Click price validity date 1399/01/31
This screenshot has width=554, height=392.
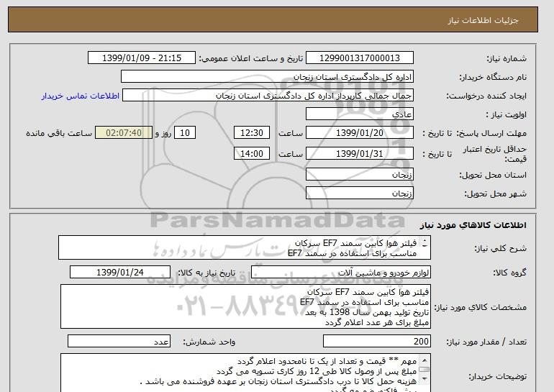(x=359, y=153)
